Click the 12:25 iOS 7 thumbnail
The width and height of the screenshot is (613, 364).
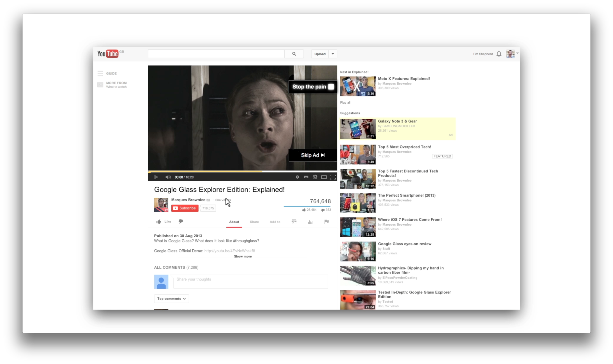point(358,227)
